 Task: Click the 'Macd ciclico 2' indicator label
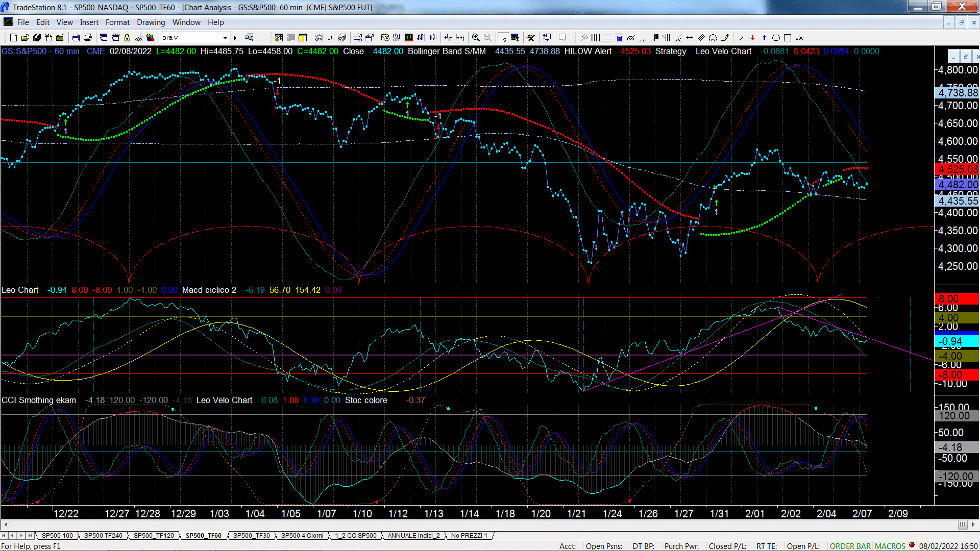click(x=209, y=290)
